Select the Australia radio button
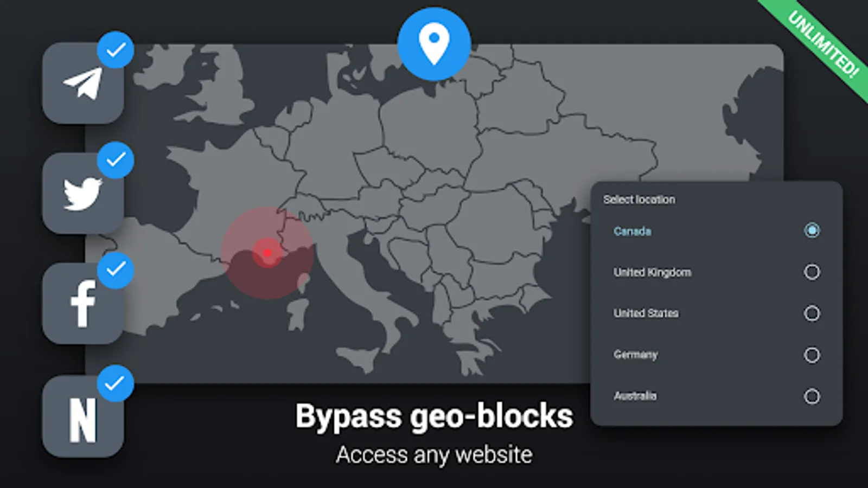The image size is (868, 488). click(x=812, y=396)
